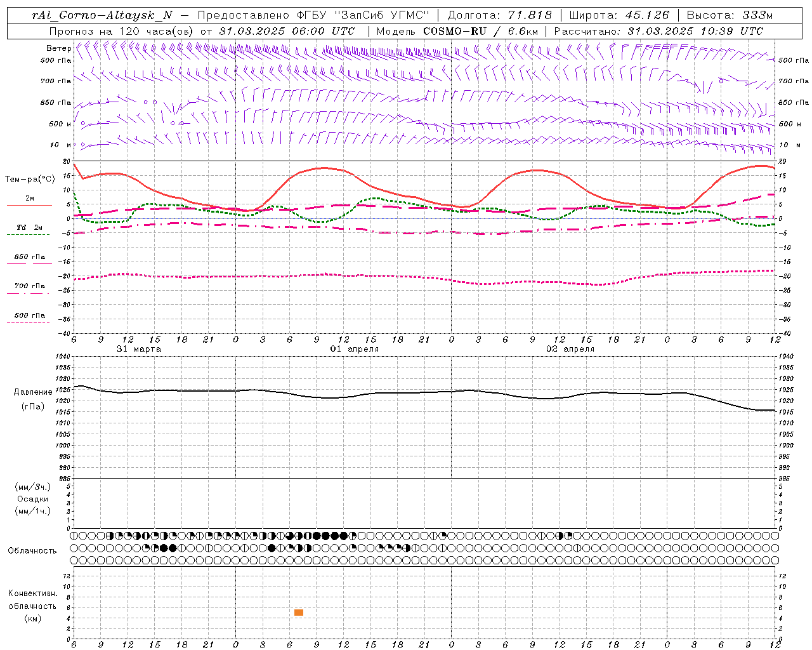Image resolution: width=812 pixels, height=650 pixels.
Task: Click the red 2м temperature curve
Action: click(x=324, y=168)
